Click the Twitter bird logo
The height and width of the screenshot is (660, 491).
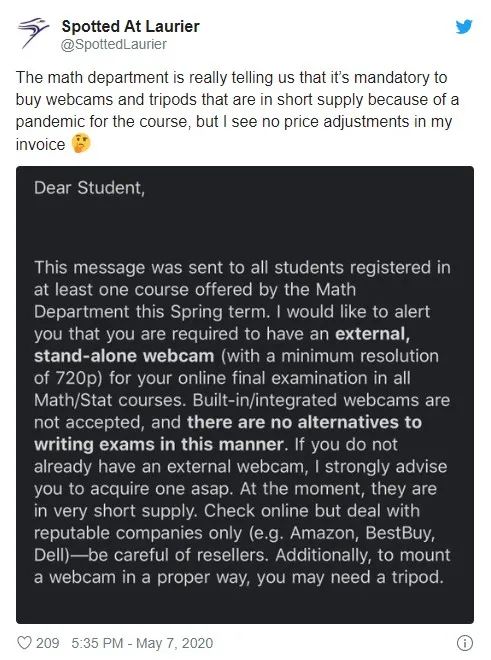pos(464,27)
